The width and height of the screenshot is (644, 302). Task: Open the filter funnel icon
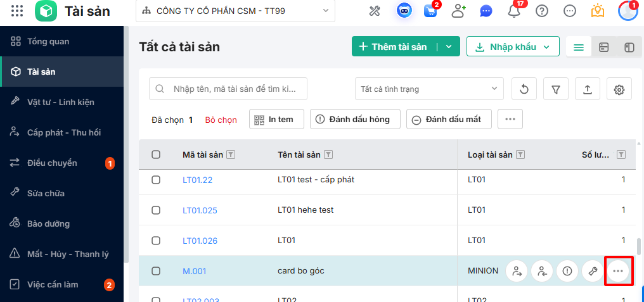[x=556, y=89]
